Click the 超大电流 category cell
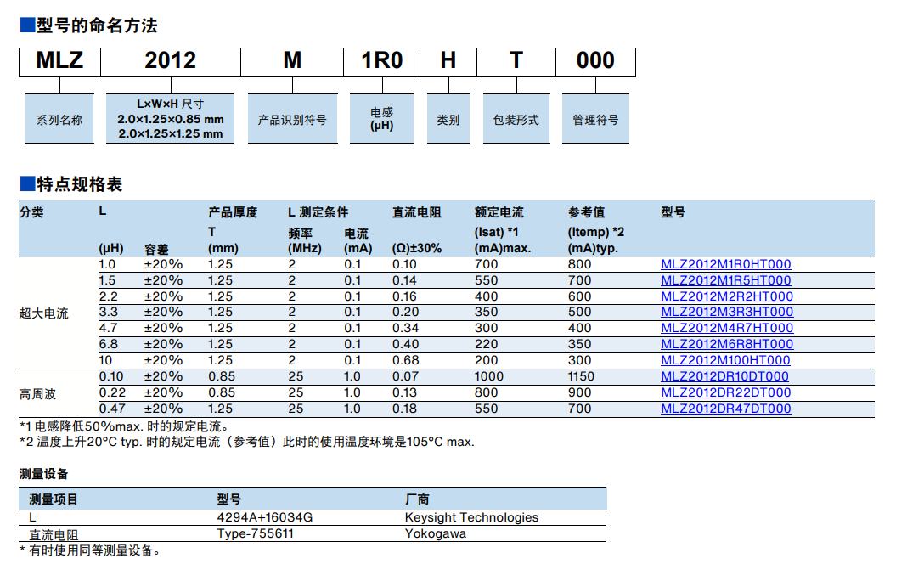 (43, 313)
